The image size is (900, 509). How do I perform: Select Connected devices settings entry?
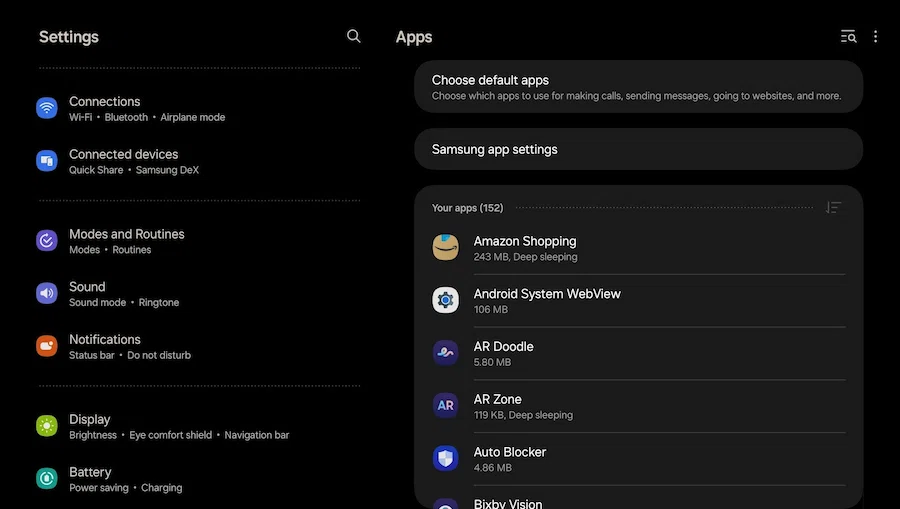198,161
